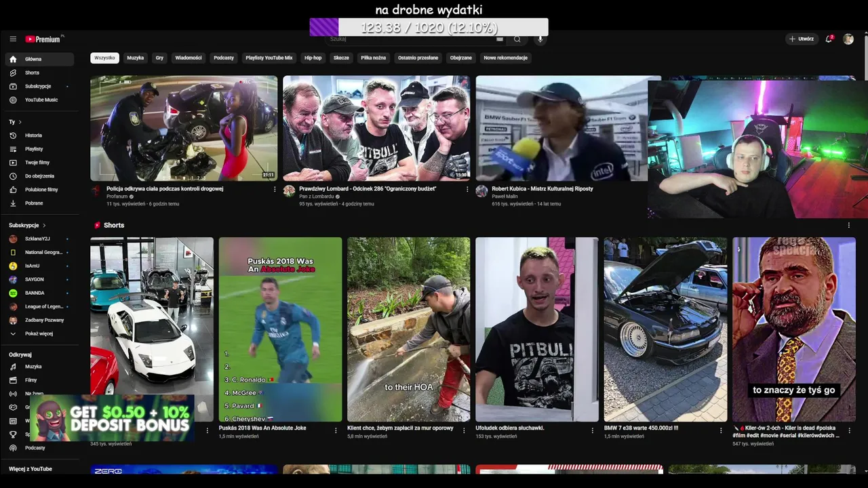The image size is (868, 488).
Task: Open the on-screen keyboard icon in search box
Action: pos(500,39)
